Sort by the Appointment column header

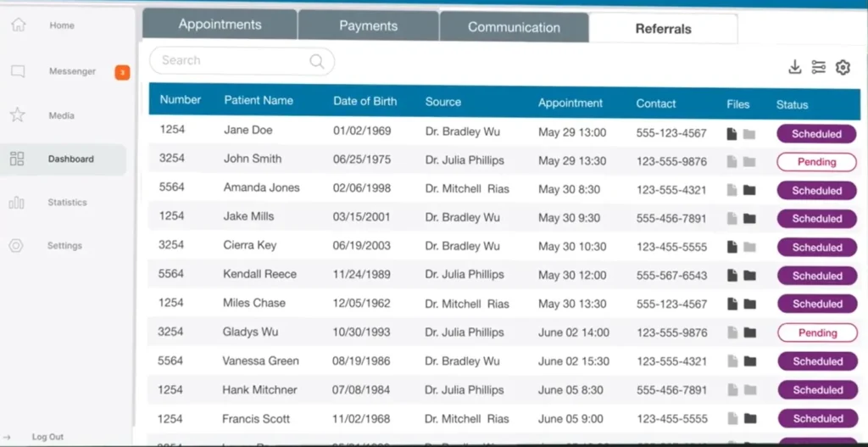pos(570,103)
